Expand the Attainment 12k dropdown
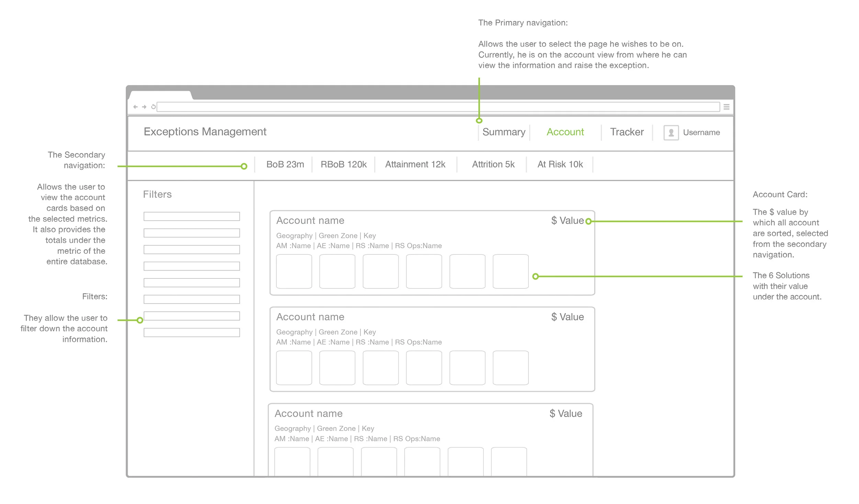The image size is (859, 504). click(415, 164)
